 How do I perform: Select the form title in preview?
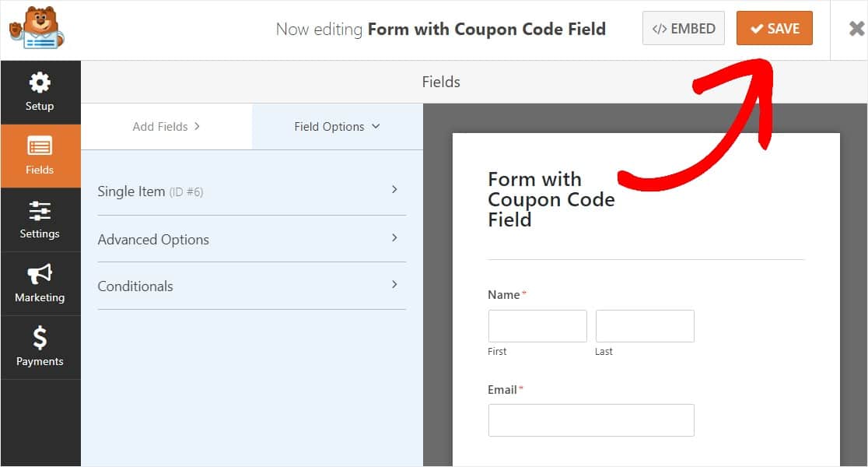pyautogui.click(x=551, y=199)
